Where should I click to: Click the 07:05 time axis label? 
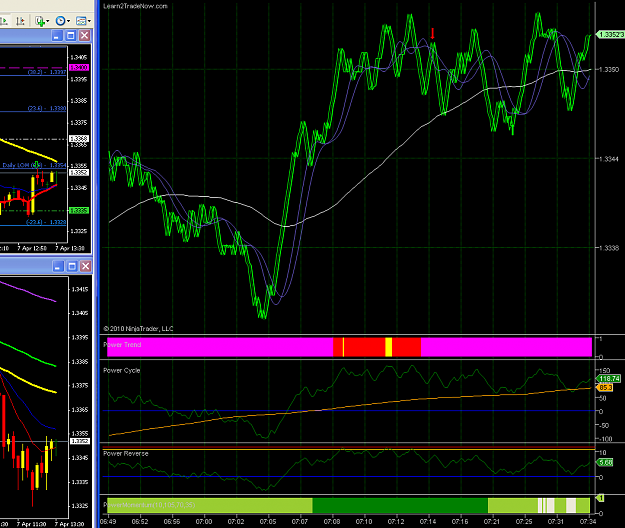tap(268, 521)
